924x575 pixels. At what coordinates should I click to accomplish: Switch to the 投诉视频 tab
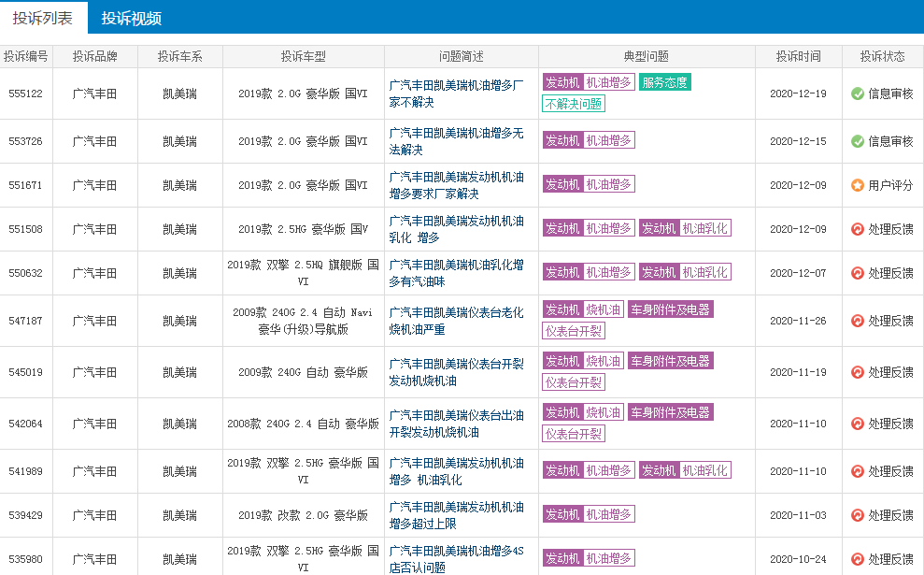coord(131,18)
